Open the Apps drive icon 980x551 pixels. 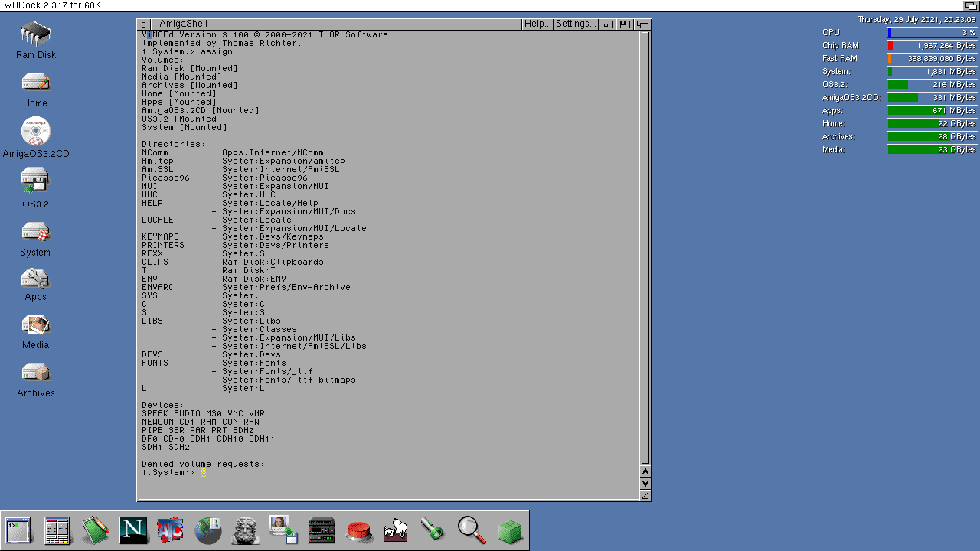coord(35,277)
